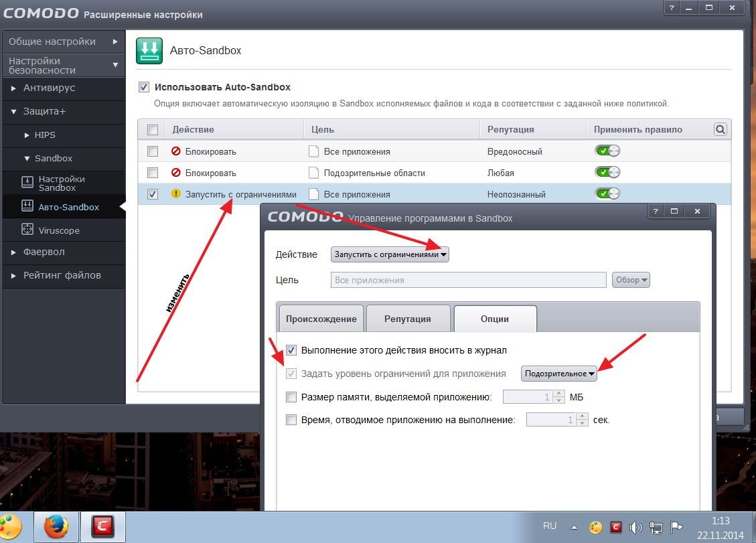The height and width of the screenshot is (543, 756).
Task: Click the colorful tray icon beside Comodo
Action: click(595, 527)
